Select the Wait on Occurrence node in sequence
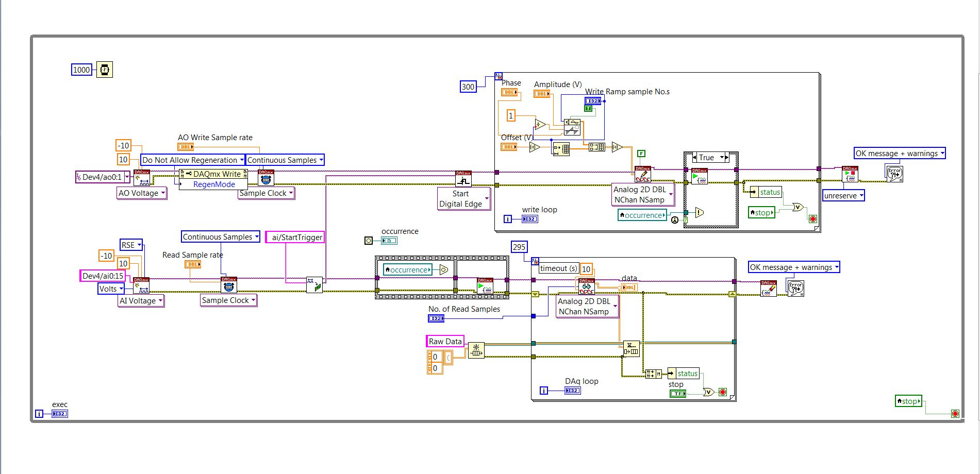 click(444, 269)
